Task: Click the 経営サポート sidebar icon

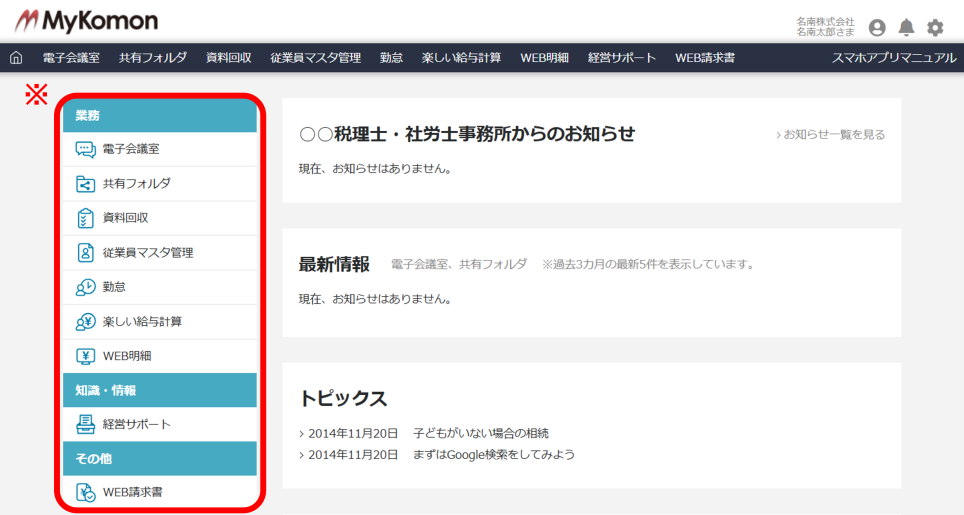Action: tap(86, 424)
